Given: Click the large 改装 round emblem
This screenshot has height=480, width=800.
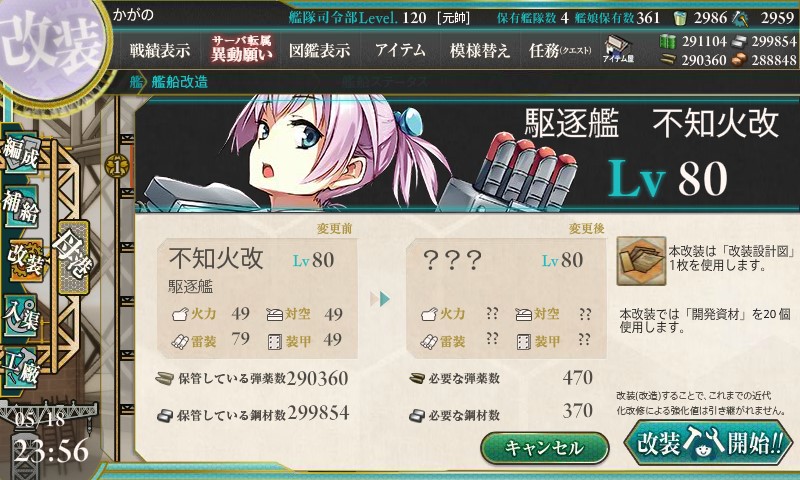Looking at the screenshot, I should click(51, 47).
